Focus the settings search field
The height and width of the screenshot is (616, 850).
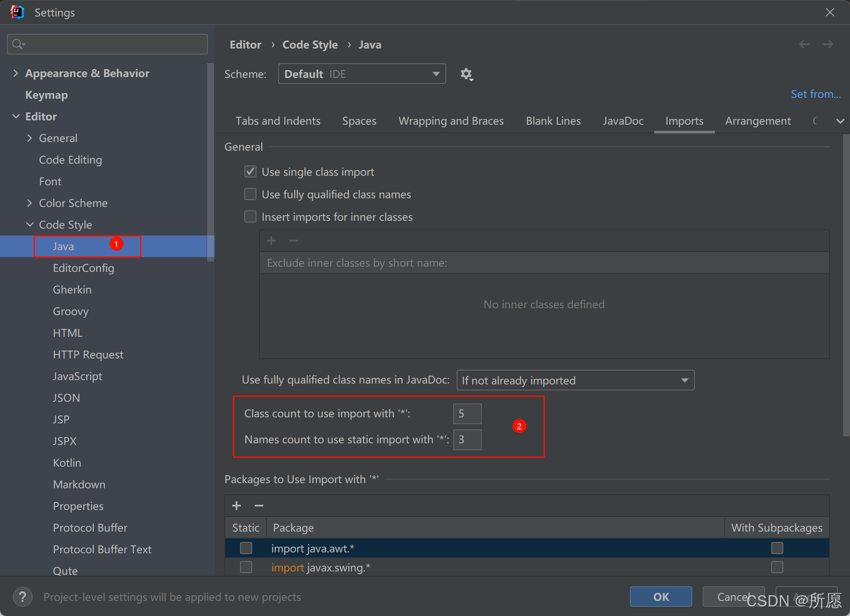pos(107,44)
